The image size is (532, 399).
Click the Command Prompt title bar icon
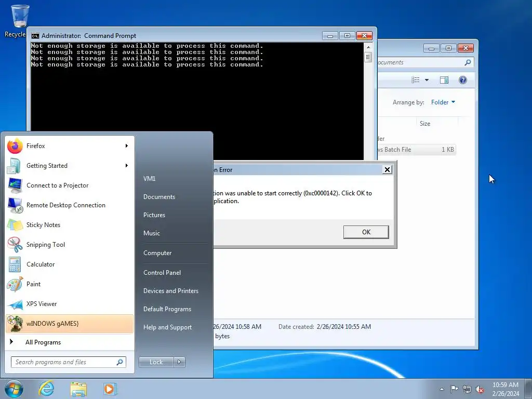pyautogui.click(x=35, y=36)
